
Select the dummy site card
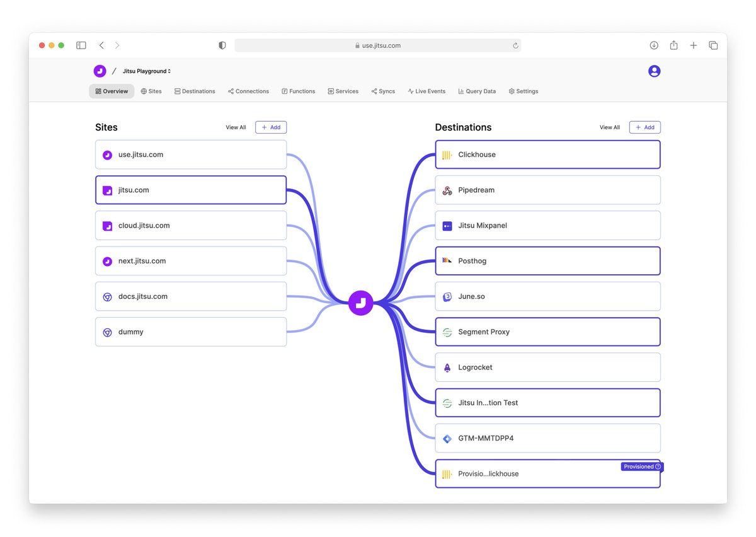[x=191, y=332]
